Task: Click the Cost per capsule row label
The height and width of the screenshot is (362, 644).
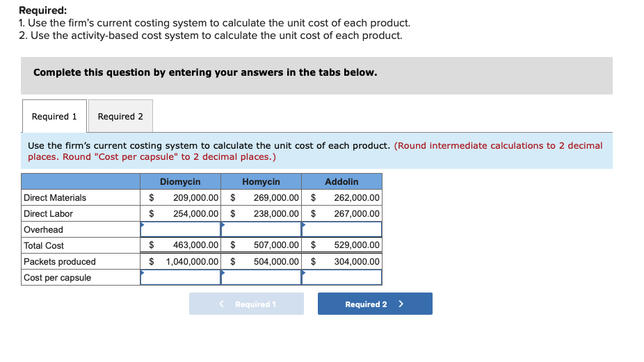Action: 58,278
